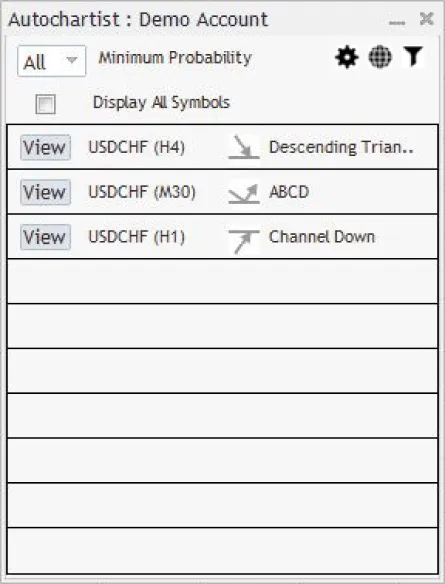Minimize the Autochartist panel

(397, 22)
